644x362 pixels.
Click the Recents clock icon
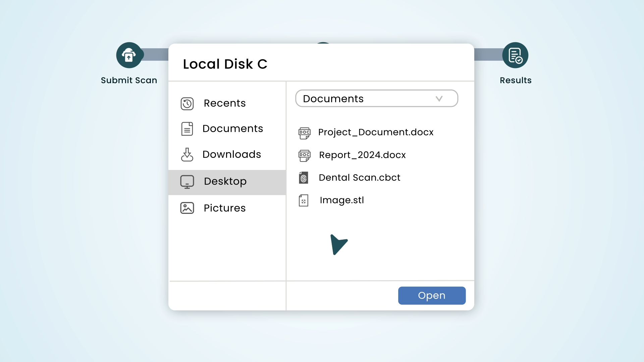[x=187, y=104]
